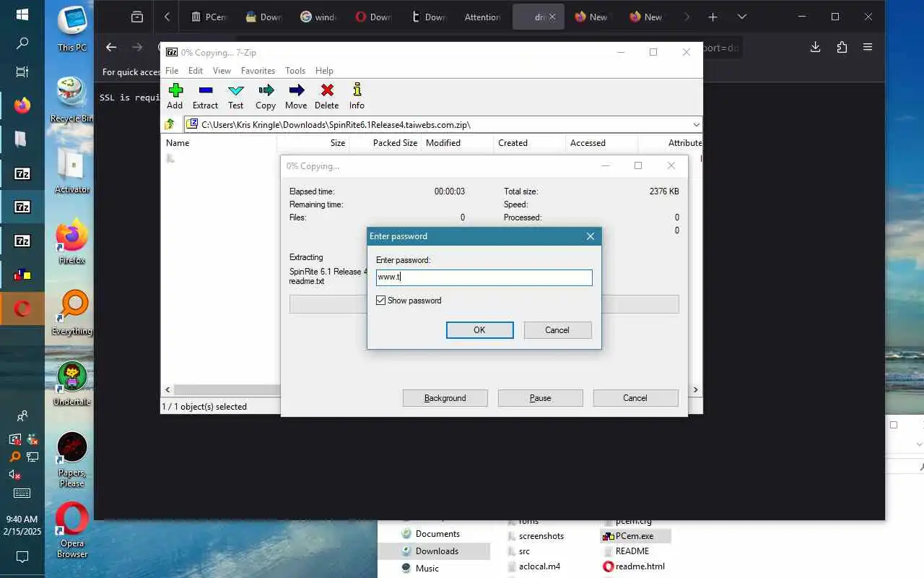Open the Tools menu in 7-Zip

click(295, 71)
